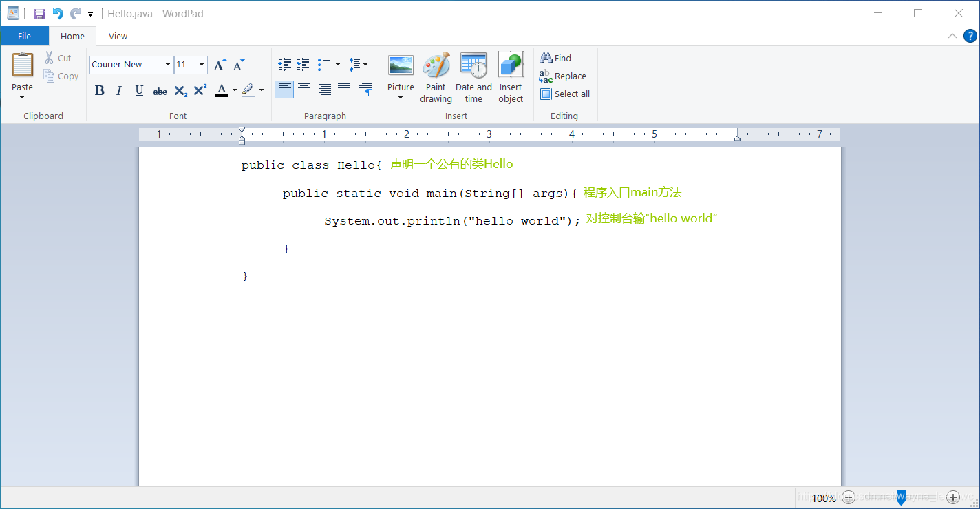Increase the paragraph indent

point(303,65)
